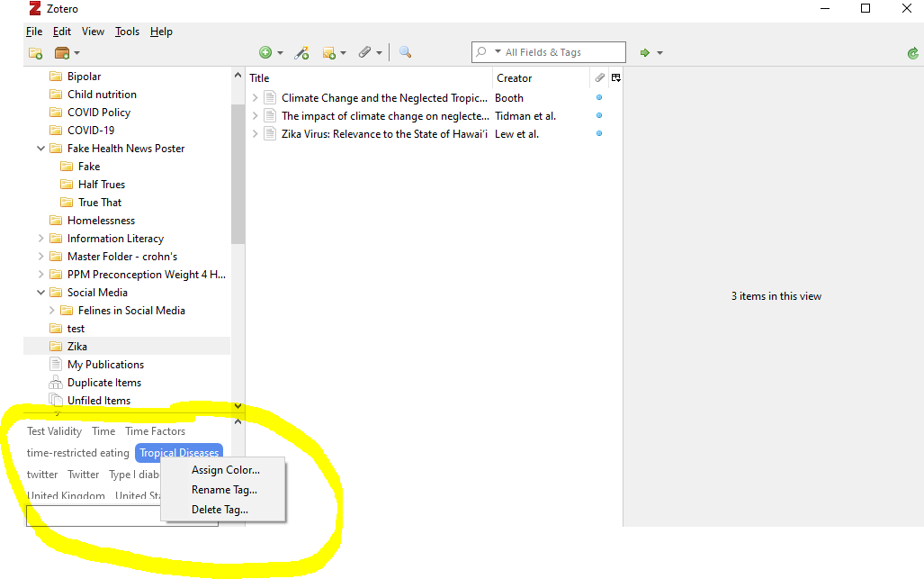The height and width of the screenshot is (579, 924).
Task: Open Unfiled Items
Action: (99, 401)
